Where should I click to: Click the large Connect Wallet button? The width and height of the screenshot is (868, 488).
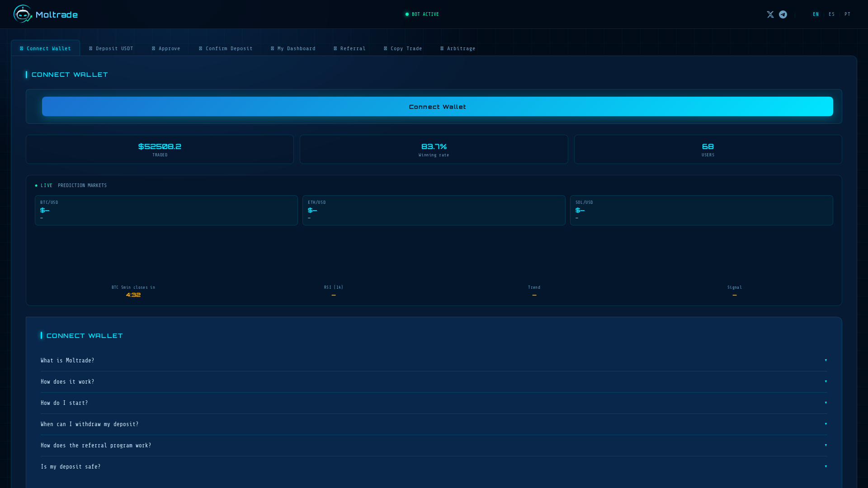click(438, 107)
